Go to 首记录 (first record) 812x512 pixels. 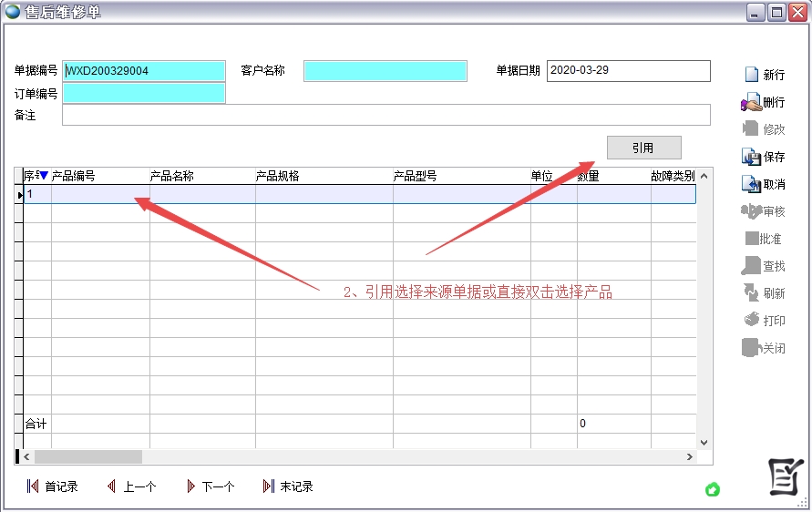coord(34,486)
